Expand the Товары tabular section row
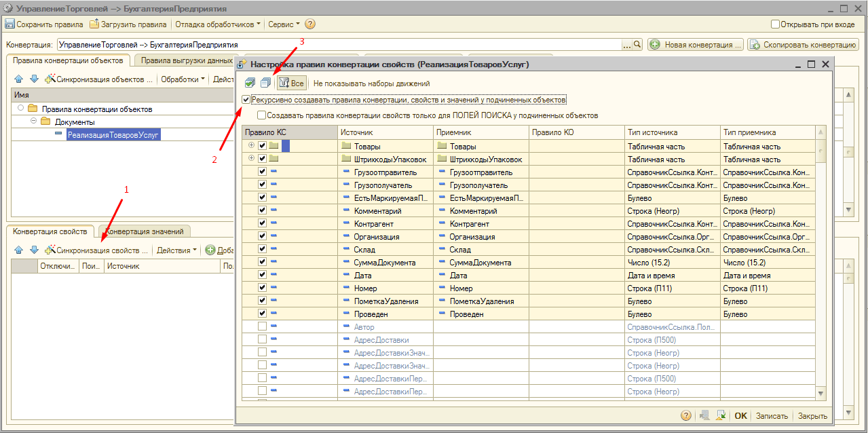The image size is (868, 433). [251, 145]
